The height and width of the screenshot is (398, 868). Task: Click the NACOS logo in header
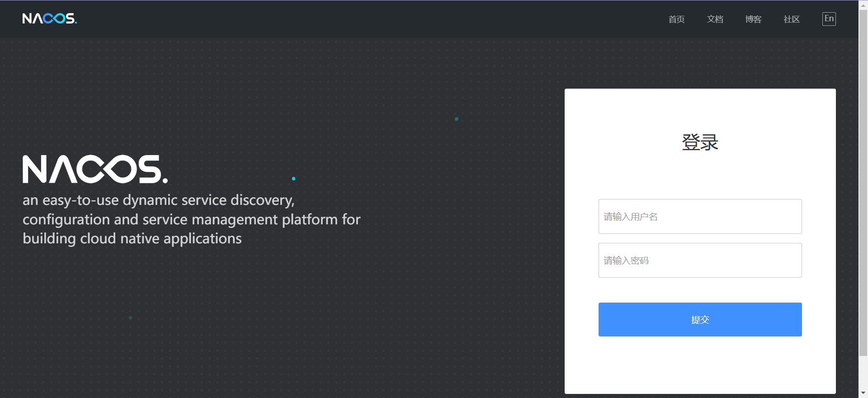coord(50,19)
